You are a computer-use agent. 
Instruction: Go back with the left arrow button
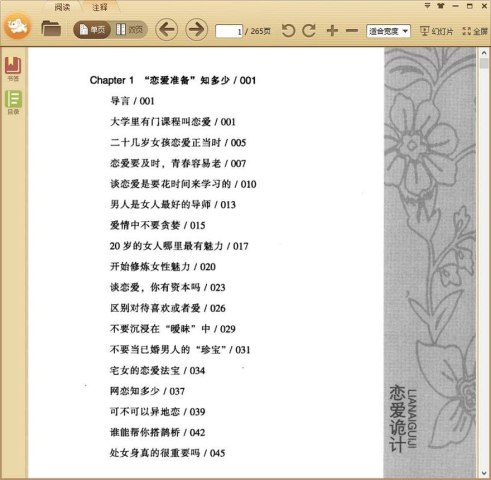166,30
